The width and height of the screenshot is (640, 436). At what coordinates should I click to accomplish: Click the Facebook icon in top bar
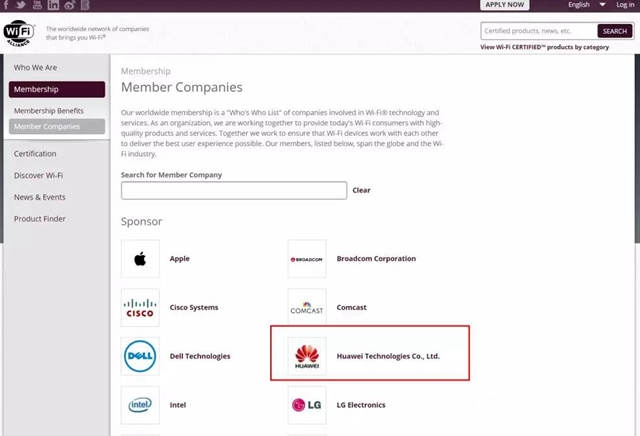6,5
